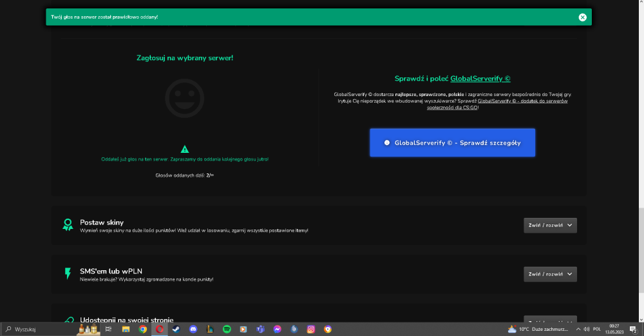Click the Postaw skiny section title
Screen dimensions: 644x336
(x=102, y=222)
